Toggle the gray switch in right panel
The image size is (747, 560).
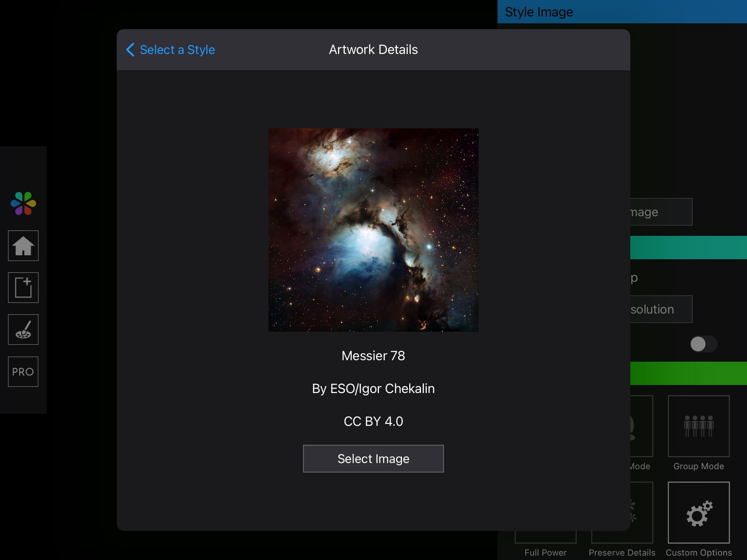pyautogui.click(x=703, y=344)
